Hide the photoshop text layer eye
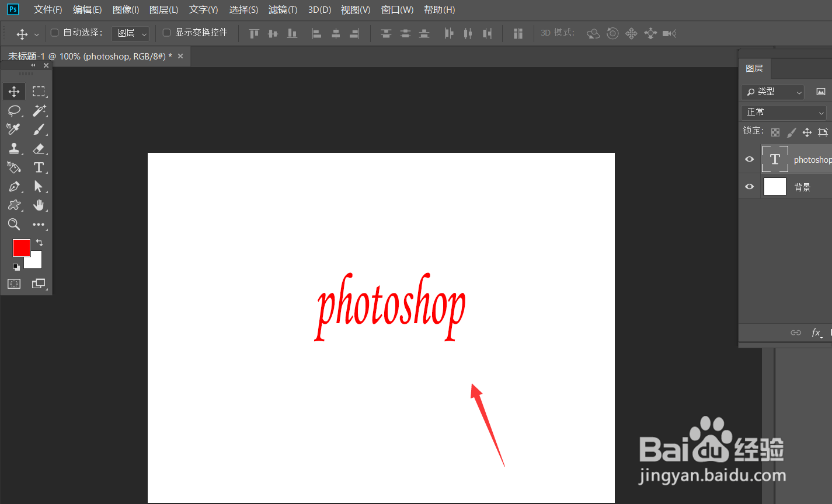Screen dimensions: 832x504 750,159
